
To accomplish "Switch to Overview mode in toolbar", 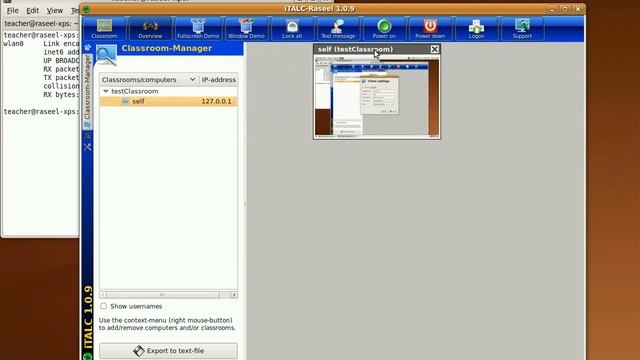I will tap(150, 29).
